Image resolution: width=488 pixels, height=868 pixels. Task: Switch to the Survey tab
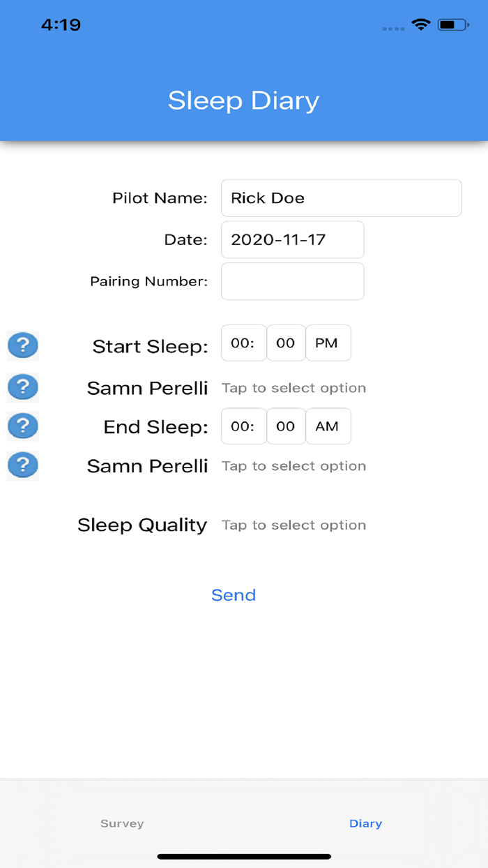click(122, 823)
